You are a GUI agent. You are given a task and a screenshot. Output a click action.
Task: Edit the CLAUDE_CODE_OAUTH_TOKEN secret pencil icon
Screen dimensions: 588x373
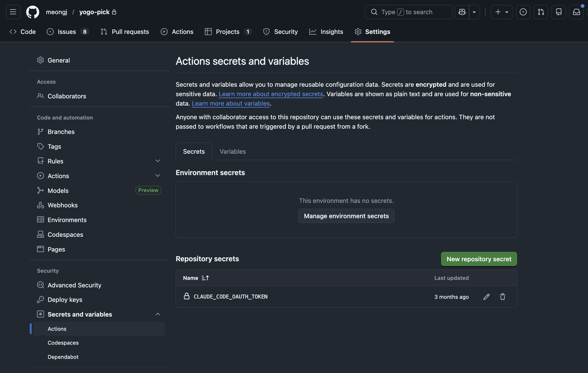486,297
